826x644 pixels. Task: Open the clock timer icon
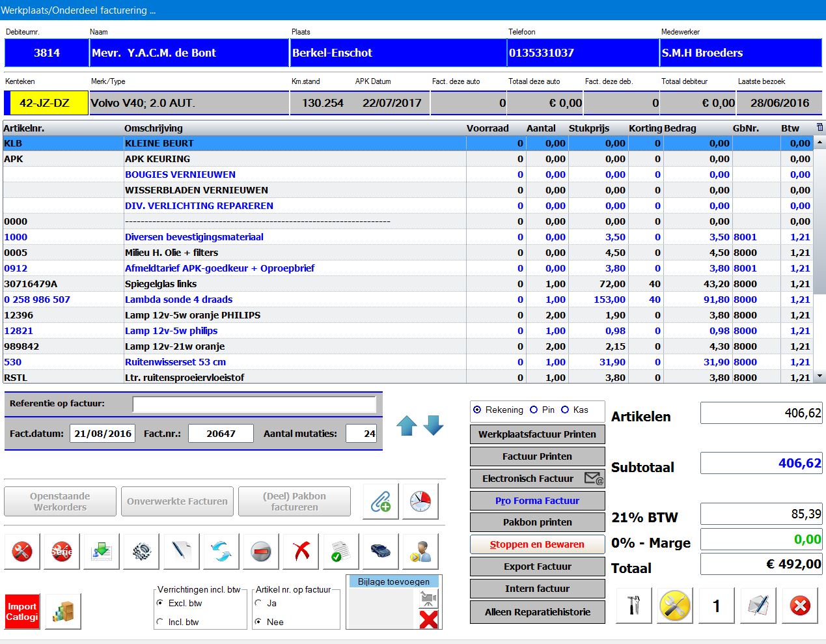click(x=420, y=501)
